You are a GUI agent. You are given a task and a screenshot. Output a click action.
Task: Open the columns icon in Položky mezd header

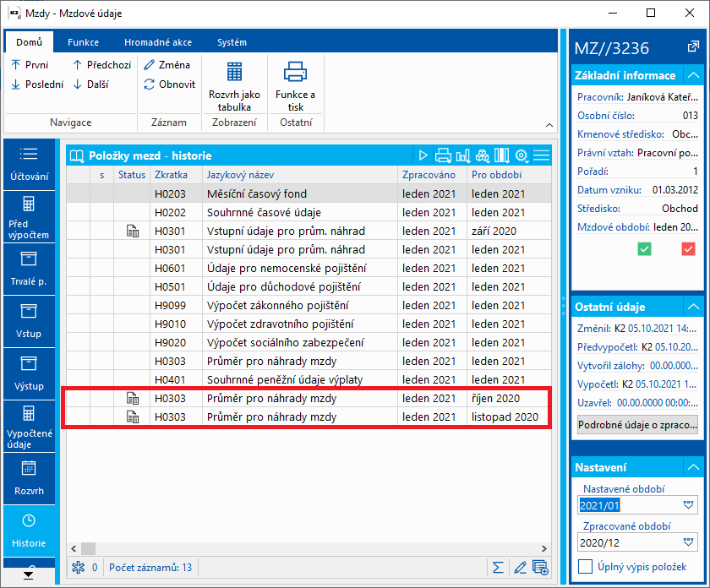(502, 155)
